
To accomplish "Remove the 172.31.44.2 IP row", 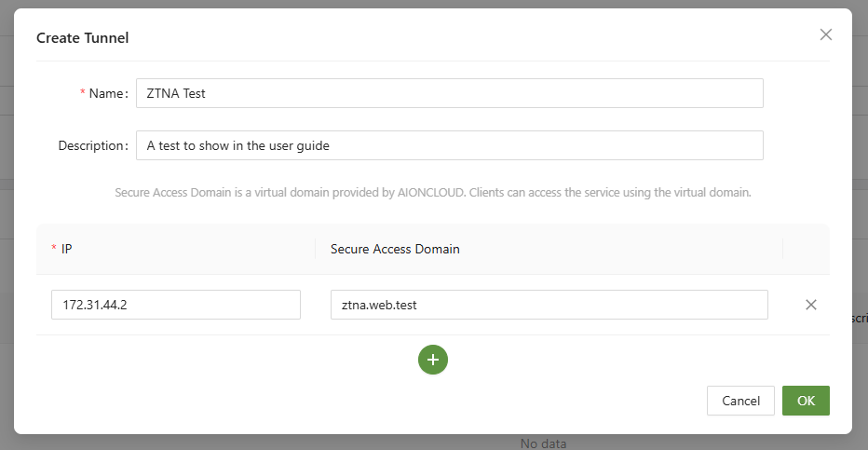I will (810, 305).
